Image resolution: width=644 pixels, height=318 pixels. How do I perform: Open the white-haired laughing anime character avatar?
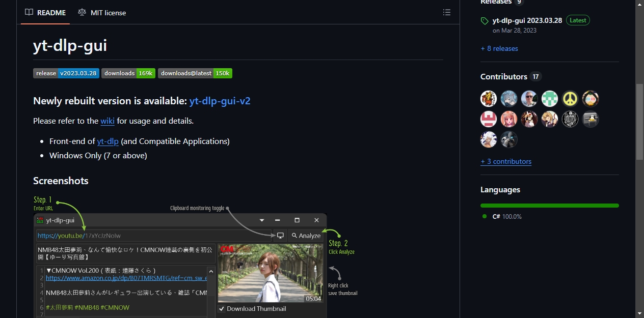point(489,139)
